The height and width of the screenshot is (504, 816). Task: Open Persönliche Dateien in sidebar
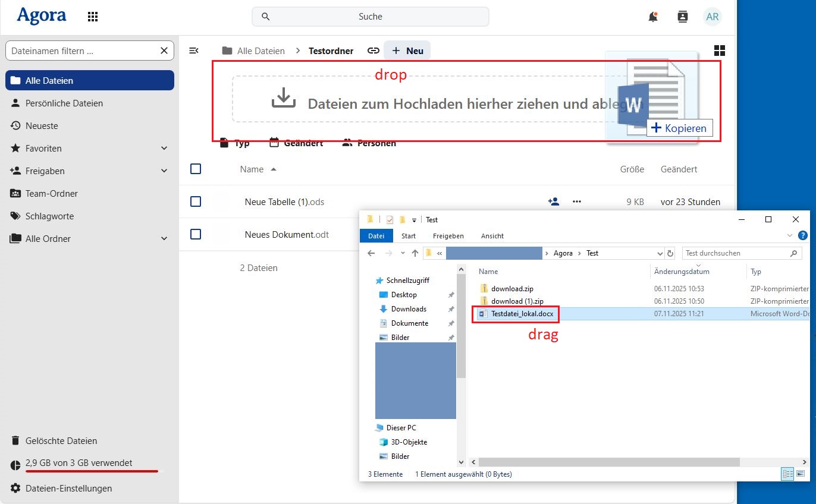[x=64, y=103]
